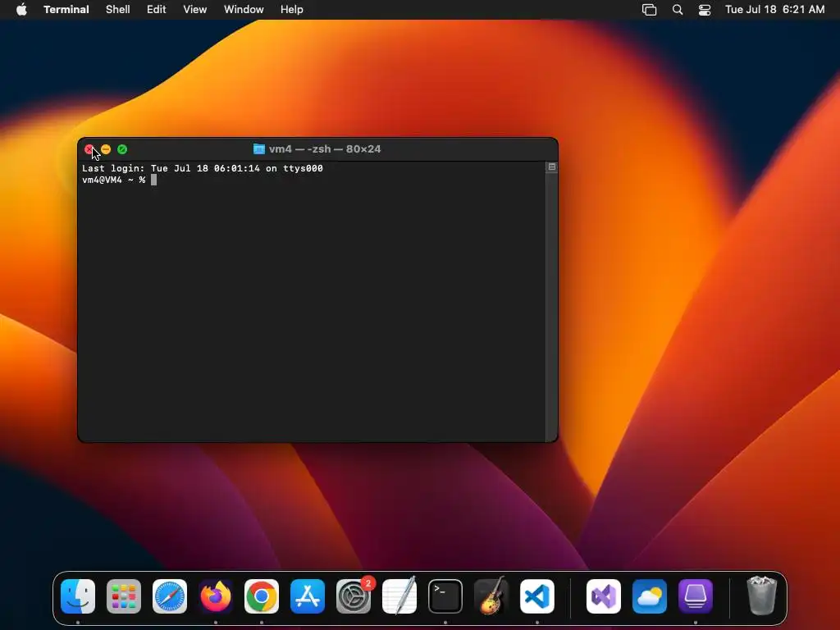840x630 pixels.
Task: Open Google Chrome in the Dock
Action: [262, 596]
